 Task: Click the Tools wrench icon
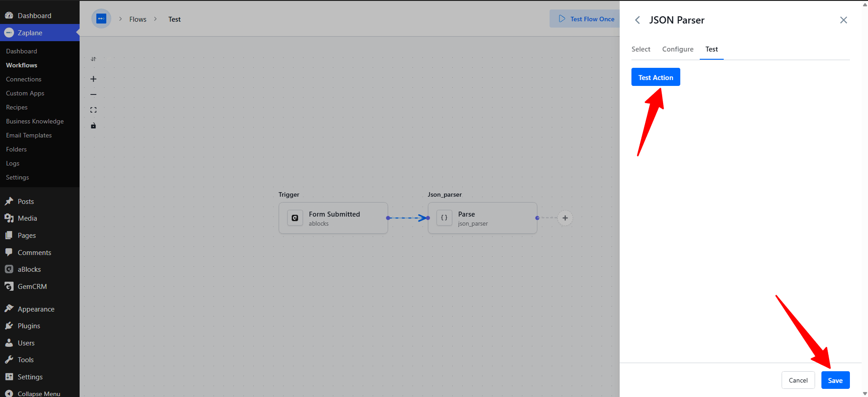coord(9,359)
